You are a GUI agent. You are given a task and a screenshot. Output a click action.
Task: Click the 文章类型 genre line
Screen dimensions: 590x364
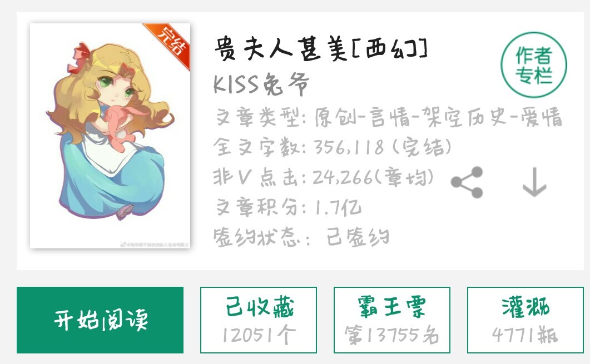coord(388,117)
